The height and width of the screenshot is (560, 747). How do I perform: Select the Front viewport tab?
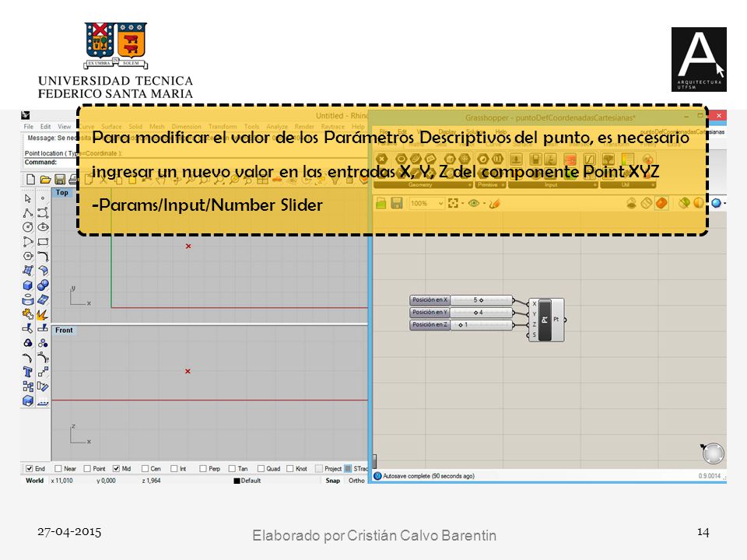(x=64, y=330)
